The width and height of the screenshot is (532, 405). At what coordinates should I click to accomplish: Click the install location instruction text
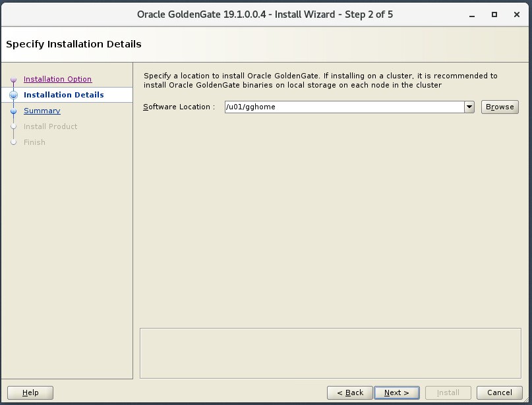coord(320,80)
